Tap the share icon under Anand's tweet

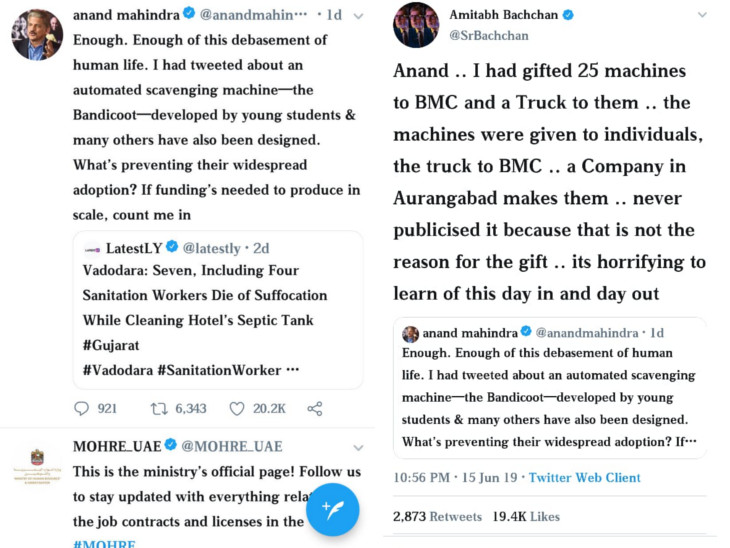pyautogui.click(x=314, y=408)
